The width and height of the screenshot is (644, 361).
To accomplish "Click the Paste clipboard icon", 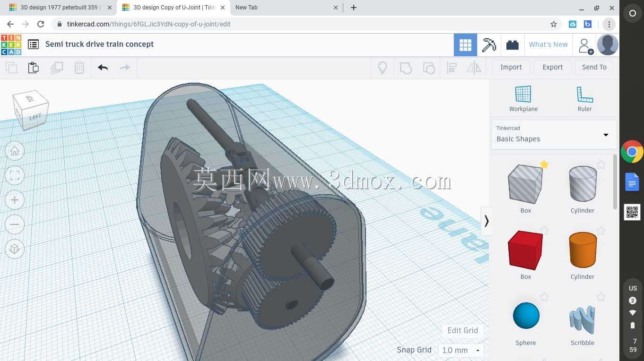I will coord(34,68).
